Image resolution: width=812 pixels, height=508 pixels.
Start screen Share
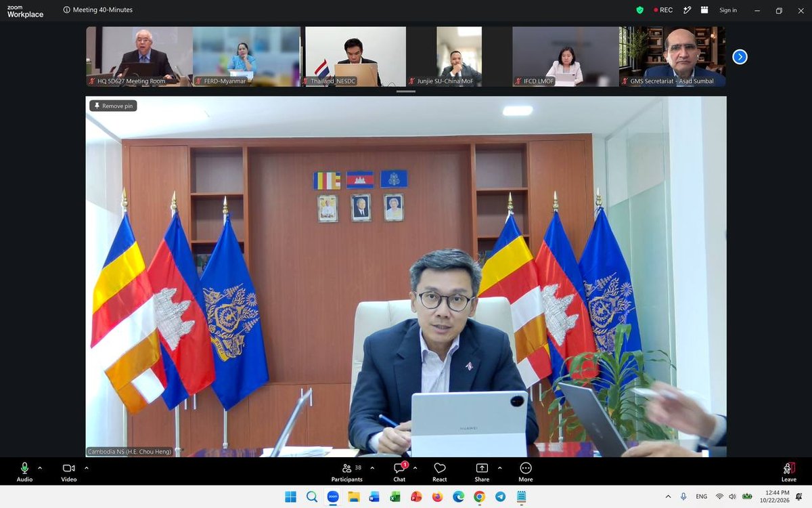(x=482, y=472)
